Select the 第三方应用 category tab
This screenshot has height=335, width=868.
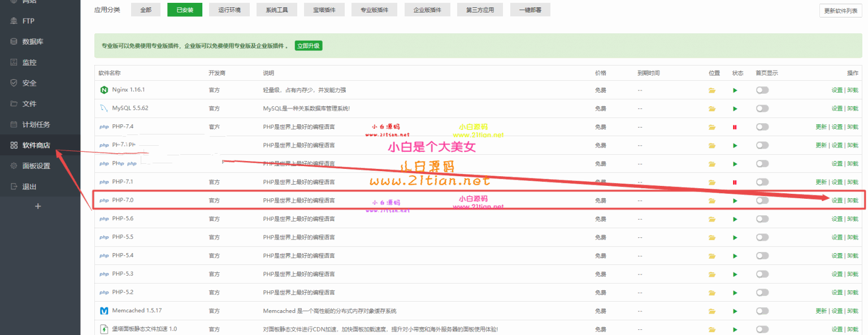pyautogui.click(x=480, y=10)
